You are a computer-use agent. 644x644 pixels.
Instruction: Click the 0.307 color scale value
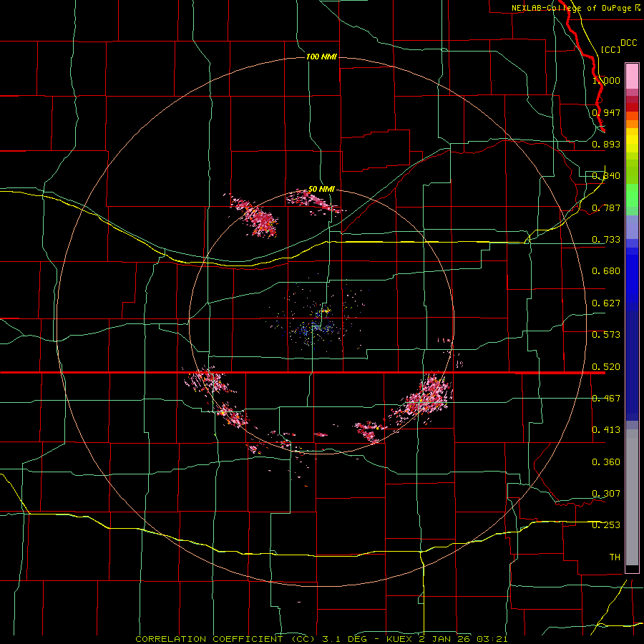tap(606, 494)
